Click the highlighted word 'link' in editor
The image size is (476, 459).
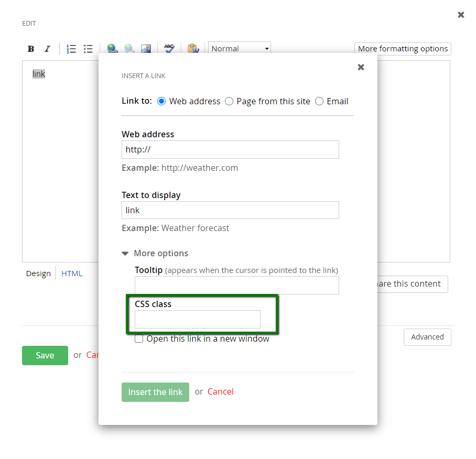click(x=39, y=74)
